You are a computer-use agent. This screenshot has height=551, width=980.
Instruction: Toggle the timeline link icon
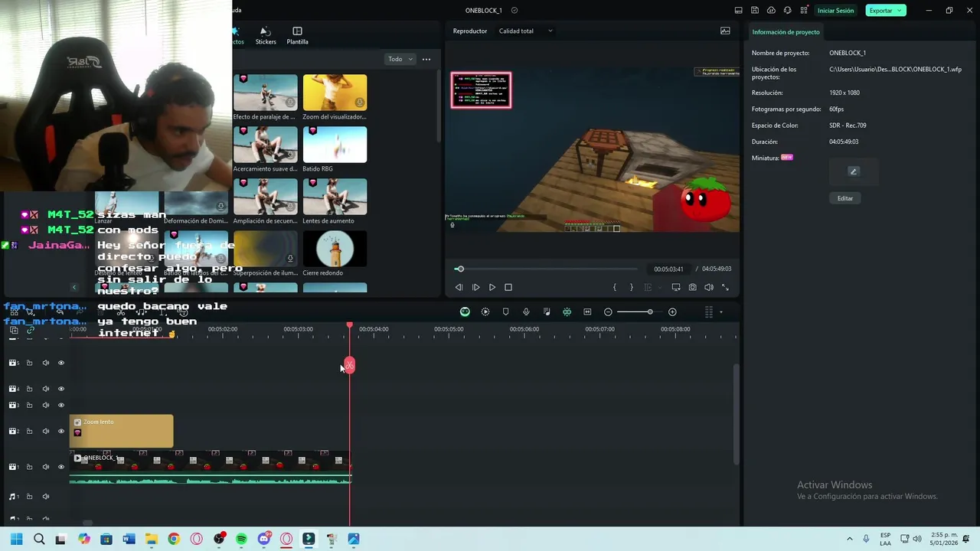coord(30,330)
